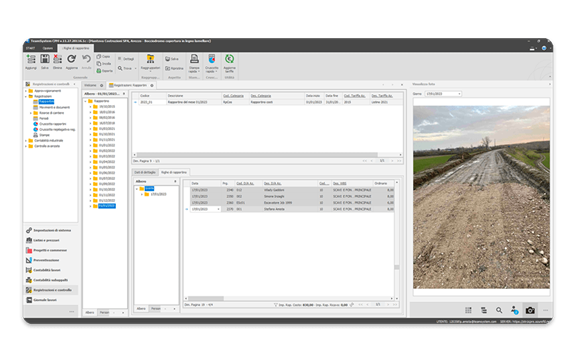Viewport: 576px width, 362px height.
Task: Open Listini e prezzari module
Action: (50, 240)
